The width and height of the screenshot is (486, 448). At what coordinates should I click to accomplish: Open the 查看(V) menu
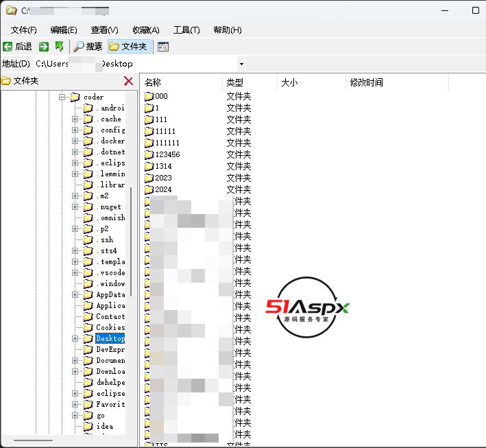[104, 30]
